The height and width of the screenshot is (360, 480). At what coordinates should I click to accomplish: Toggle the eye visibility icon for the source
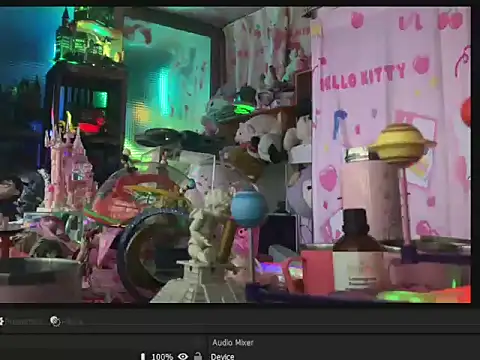click(x=183, y=356)
